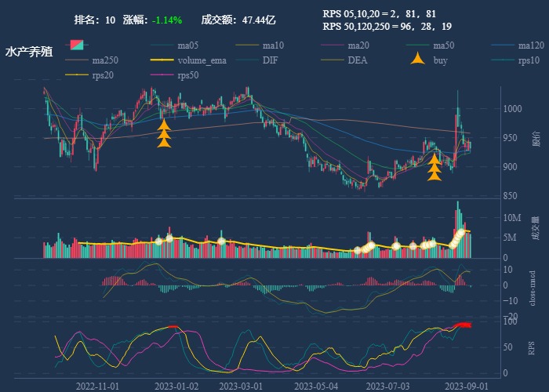Toggle the DIF legend item

(x=269, y=60)
